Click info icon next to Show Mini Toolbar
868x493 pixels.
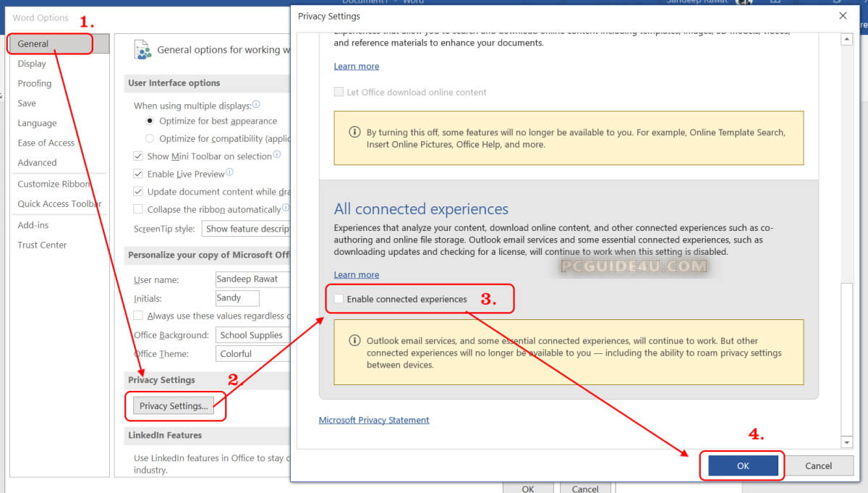[277, 155]
